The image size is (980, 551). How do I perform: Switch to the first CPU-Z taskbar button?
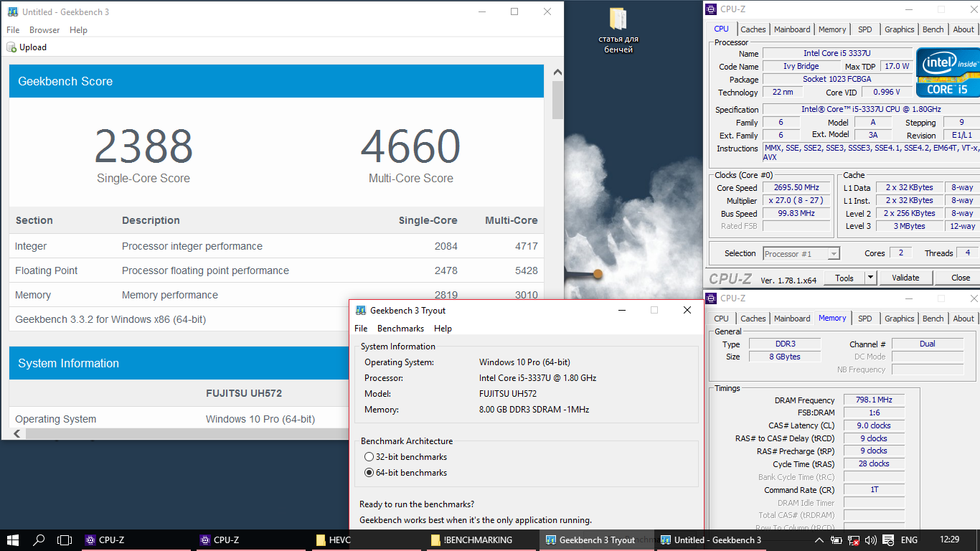click(x=135, y=540)
